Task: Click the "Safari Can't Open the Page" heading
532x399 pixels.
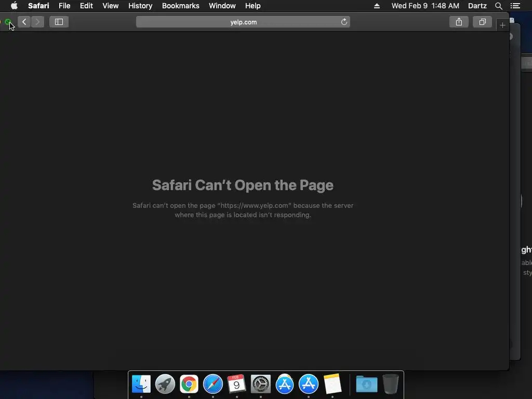Action: (x=243, y=185)
